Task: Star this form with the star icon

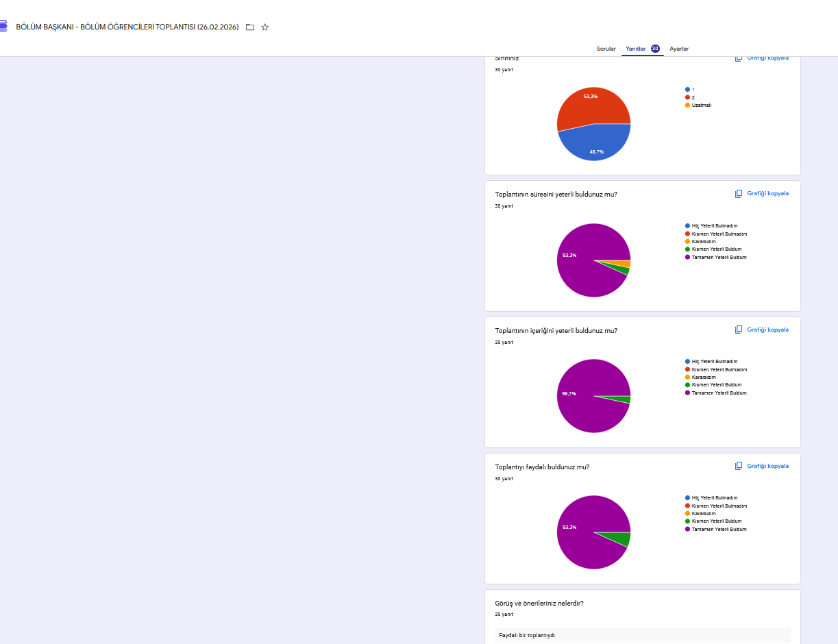Action: tap(265, 27)
